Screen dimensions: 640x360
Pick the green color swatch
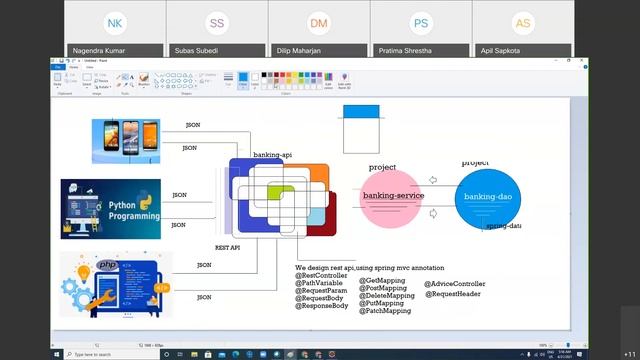(301, 75)
